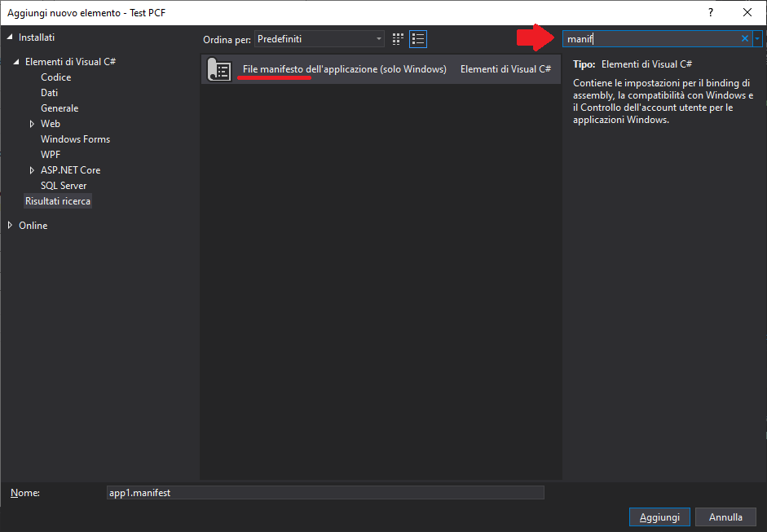Click the manifest file template icon
The height and width of the screenshot is (532, 767).
(x=219, y=70)
